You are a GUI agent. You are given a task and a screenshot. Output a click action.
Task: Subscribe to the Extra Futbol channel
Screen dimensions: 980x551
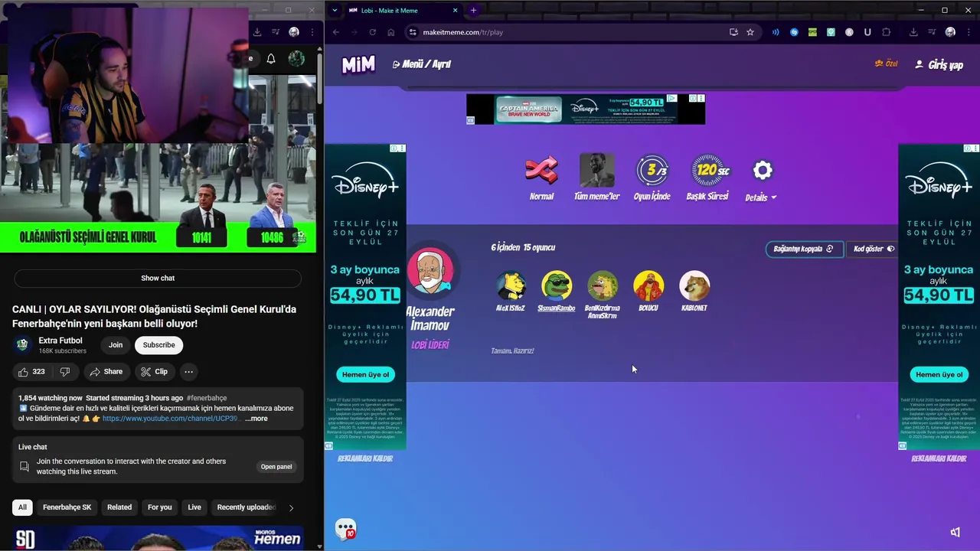tap(159, 345)
